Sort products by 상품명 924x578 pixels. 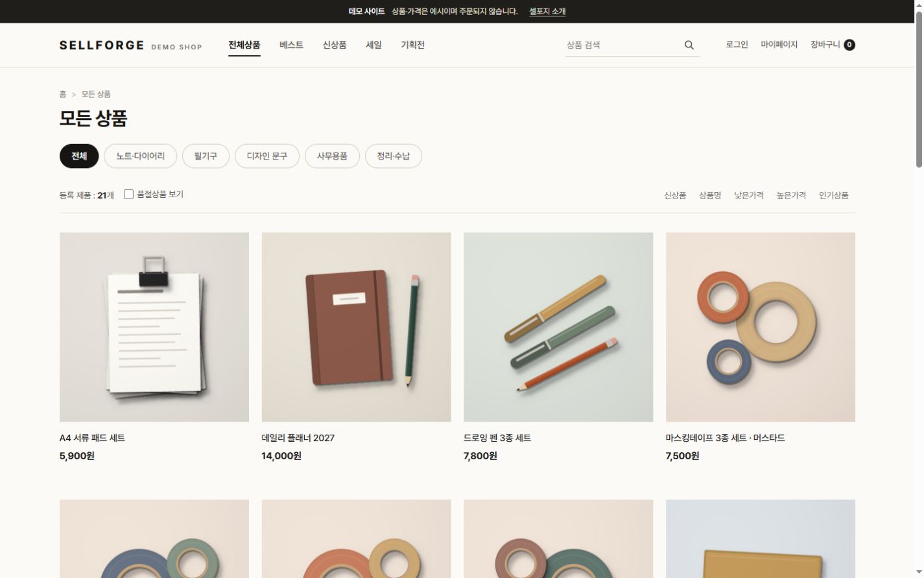click(x=710, y=195)
